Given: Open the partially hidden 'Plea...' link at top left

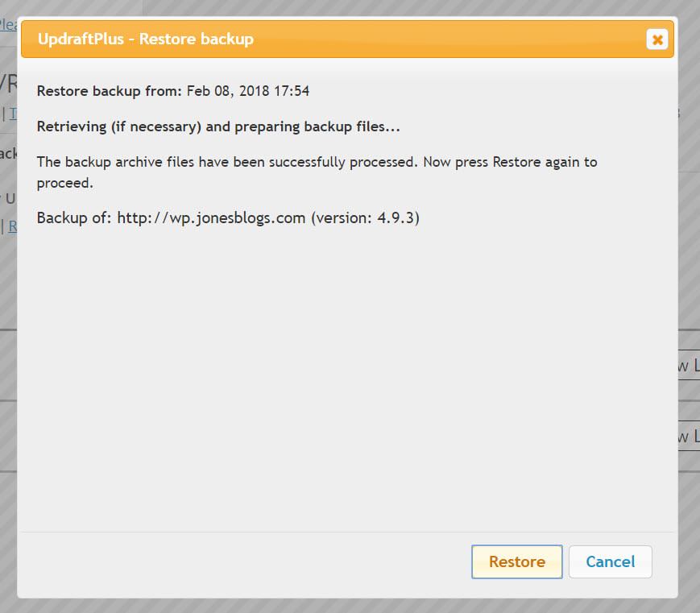Looking at the screenshot, I should (x=9, y=25).
